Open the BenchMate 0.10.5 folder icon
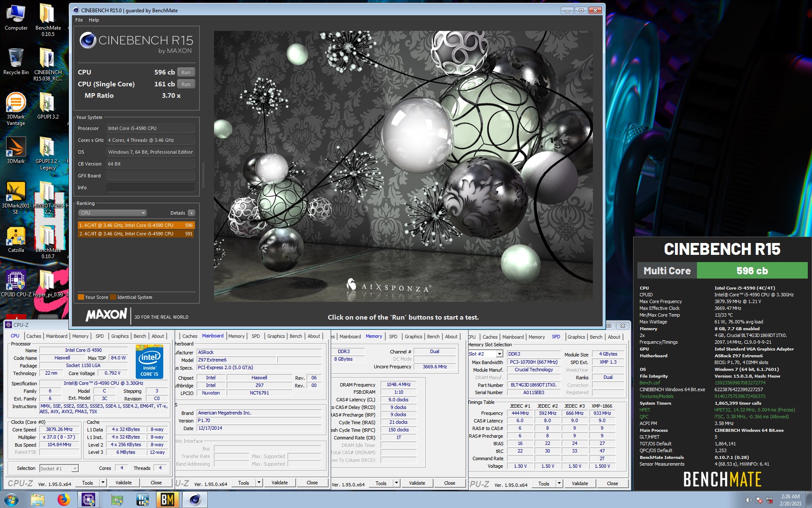 pos(48,20)
